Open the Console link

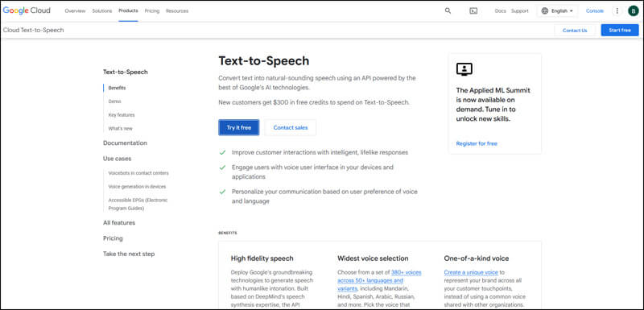(x=595, y=11)
